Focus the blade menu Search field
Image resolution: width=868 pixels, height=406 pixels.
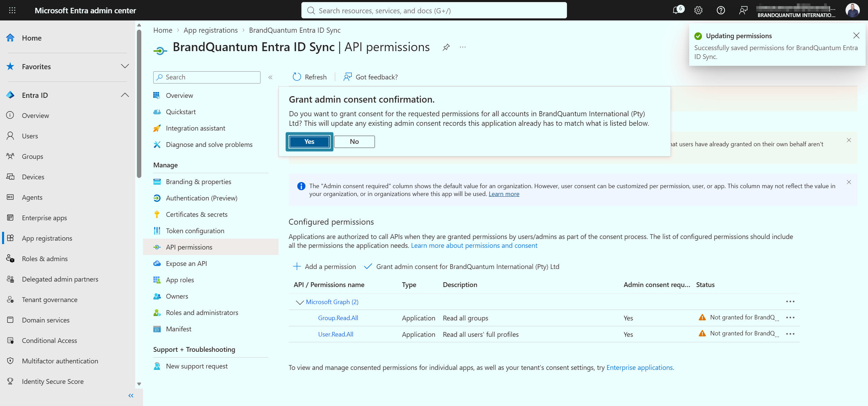coord(207,77)
